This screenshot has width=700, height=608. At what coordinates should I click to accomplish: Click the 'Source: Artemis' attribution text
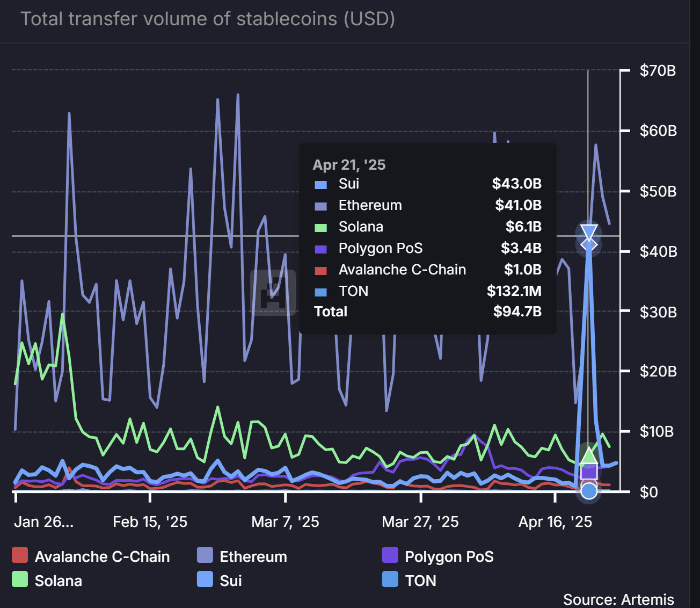618,599
